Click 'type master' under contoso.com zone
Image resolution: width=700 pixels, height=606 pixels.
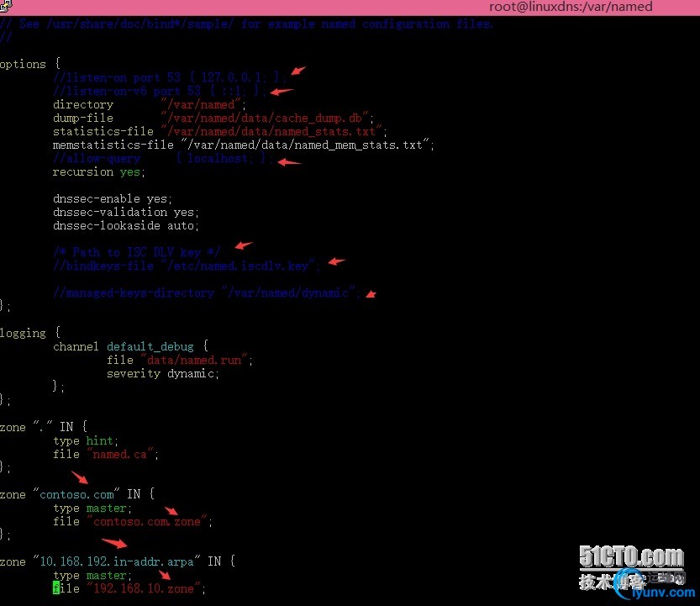(92, 509)
